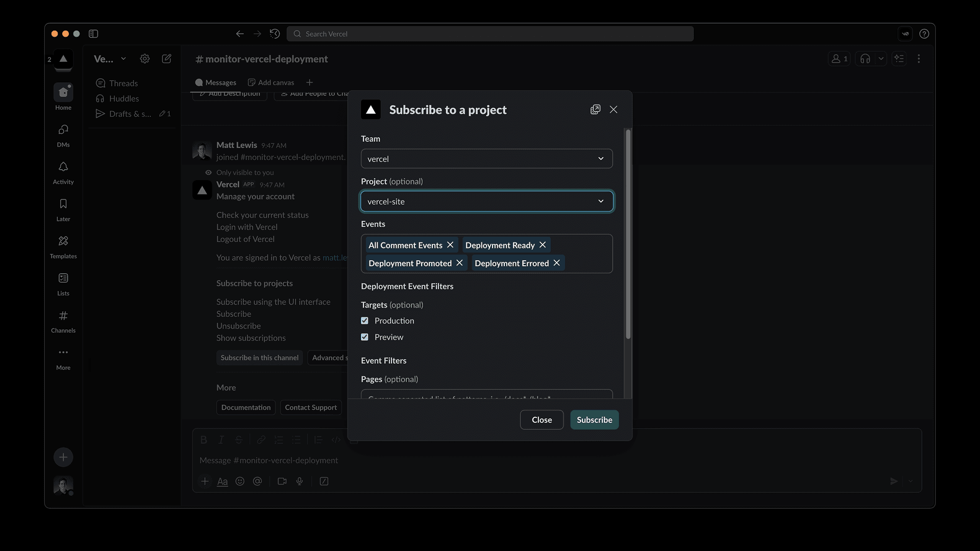Open DMs from the sidebar

(63, 130)
